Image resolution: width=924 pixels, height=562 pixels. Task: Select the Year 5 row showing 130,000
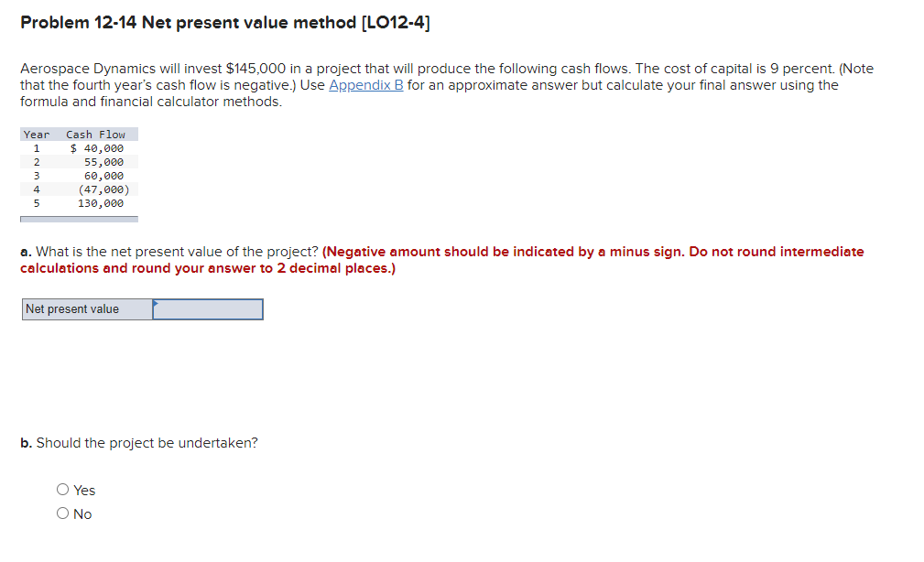[105, 203]
